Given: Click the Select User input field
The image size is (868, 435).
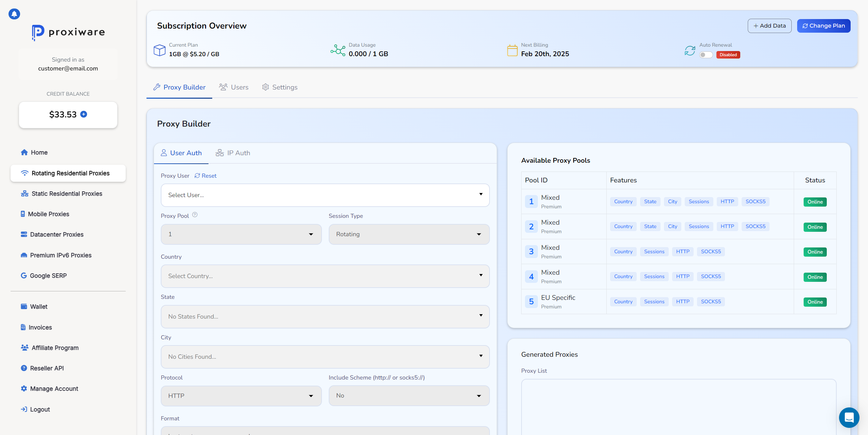Looking at the screenshot, I should pyautogui.click(x=325, y=195).
